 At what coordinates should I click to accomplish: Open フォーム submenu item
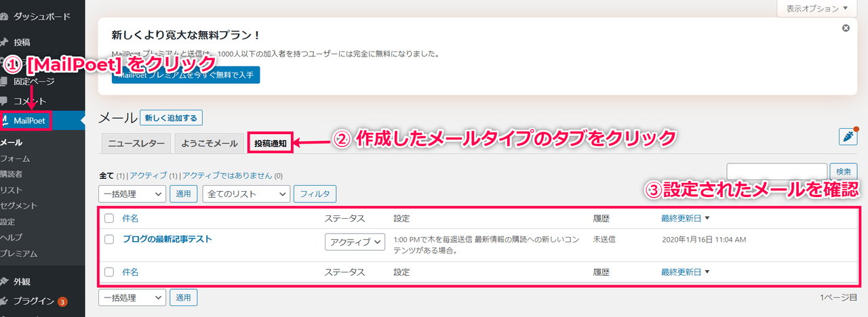15,158
